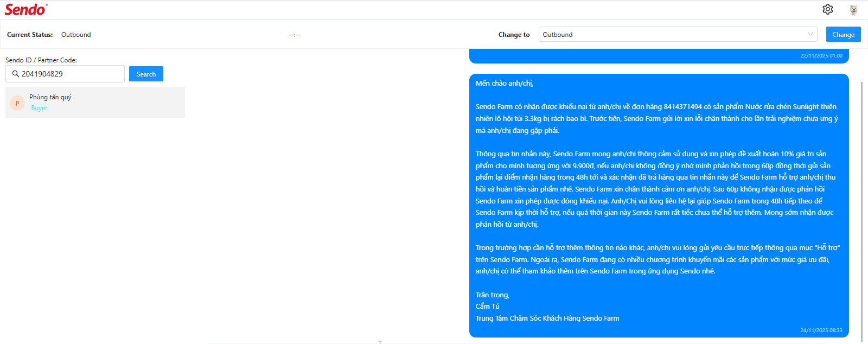Open the settings gear icon
The height and width of the screenshot is (344, 868).
click(827, 9)
